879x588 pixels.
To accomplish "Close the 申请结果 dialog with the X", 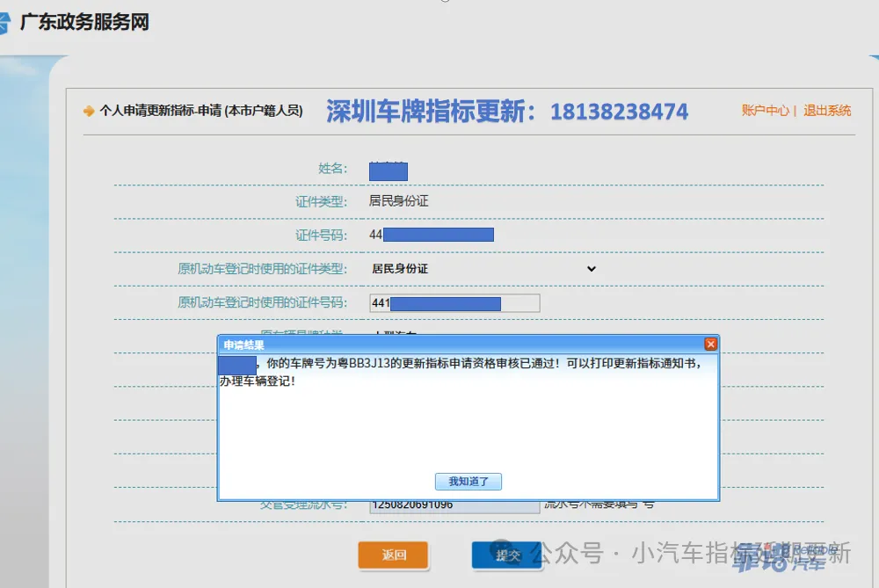I will coord(710,345).
